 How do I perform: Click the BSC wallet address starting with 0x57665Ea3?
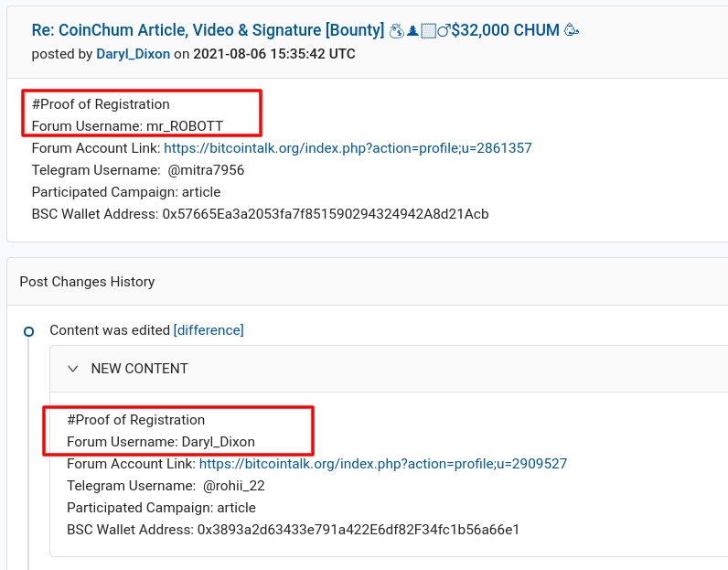click(326, 214)
